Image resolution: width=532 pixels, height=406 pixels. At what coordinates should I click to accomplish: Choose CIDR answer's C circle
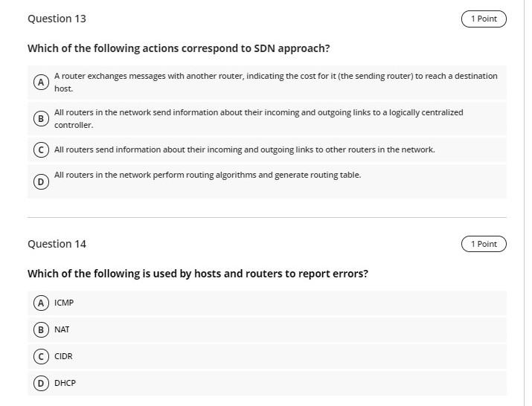(x=41, y=356)
